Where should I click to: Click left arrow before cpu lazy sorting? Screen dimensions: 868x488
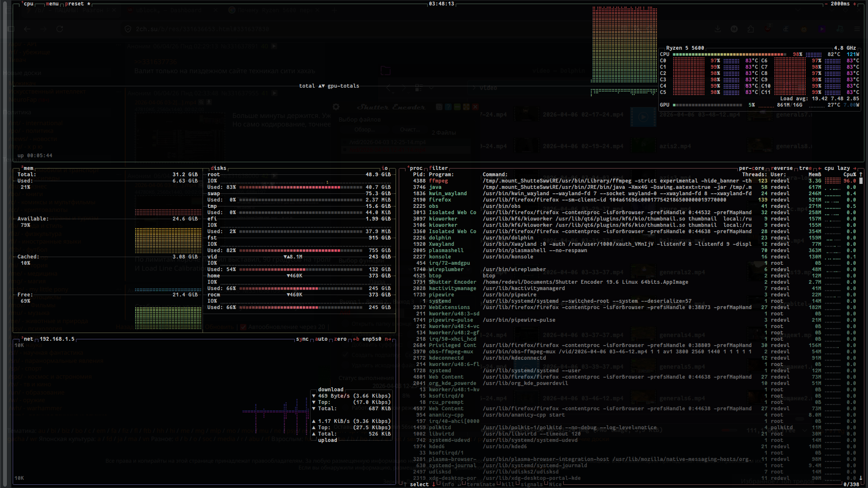[820, 168]
